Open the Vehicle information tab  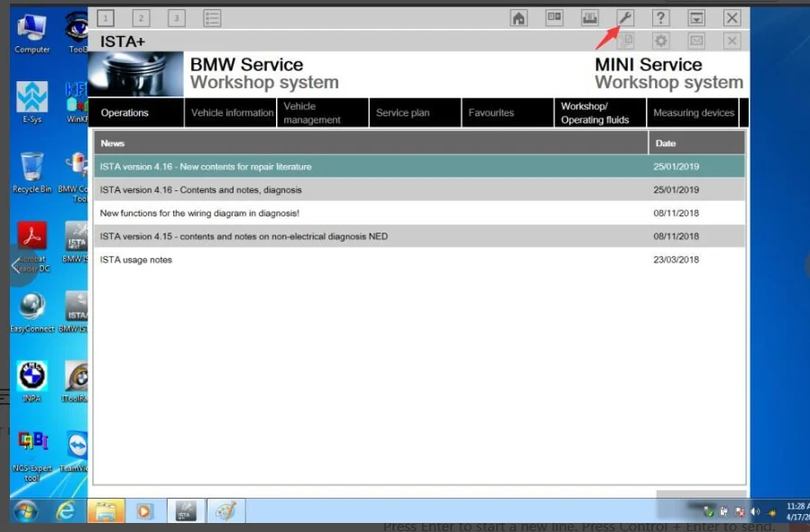[x=230, y=113]
